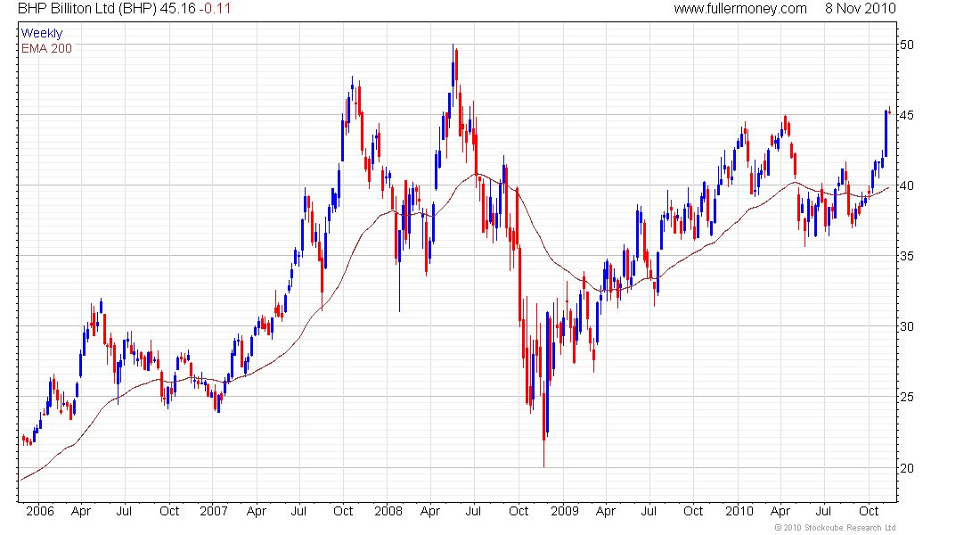
Task: Click the Jul label following 2008
Action: click(x=473, y=511)
